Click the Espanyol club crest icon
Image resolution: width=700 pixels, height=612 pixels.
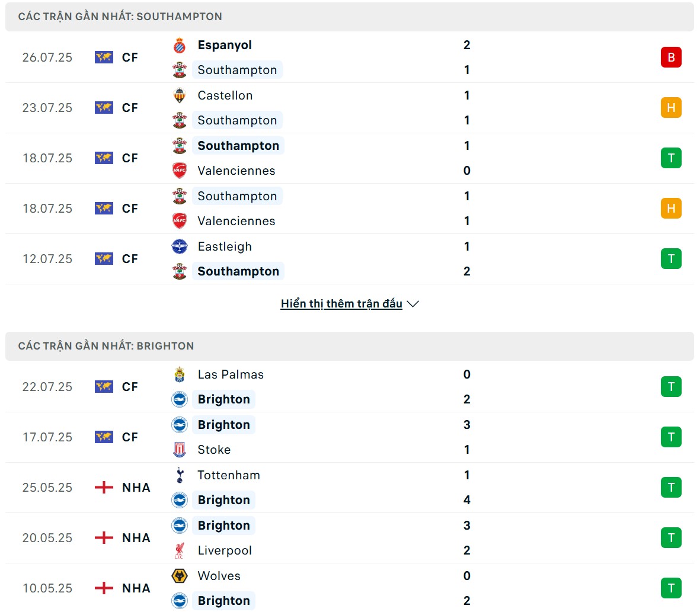(x=180, y=46)
